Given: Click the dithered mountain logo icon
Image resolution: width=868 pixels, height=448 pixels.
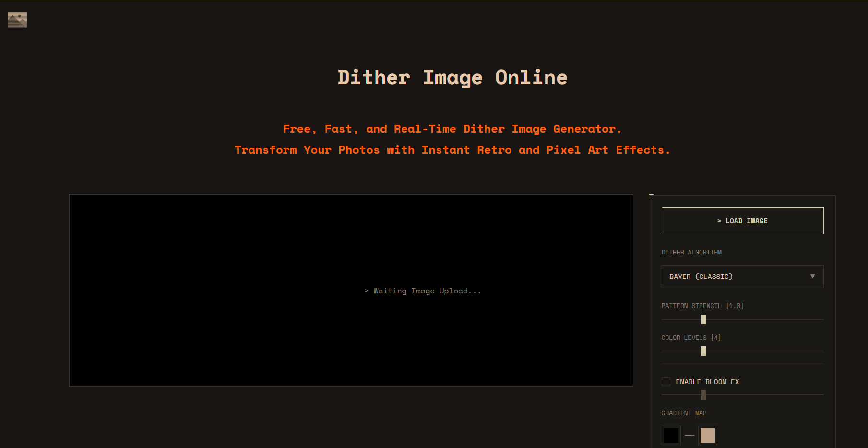Looking at the screenshot, I should 16,20.
